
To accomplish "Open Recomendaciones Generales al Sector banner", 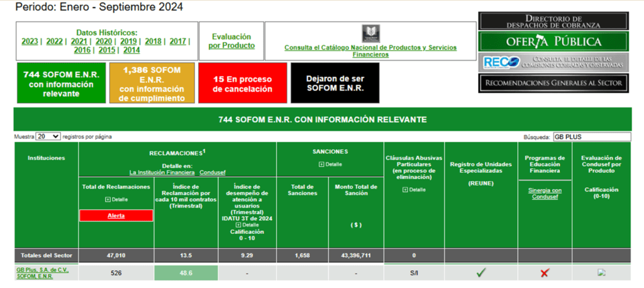I will pyautogui.click(x=554, y=82).
